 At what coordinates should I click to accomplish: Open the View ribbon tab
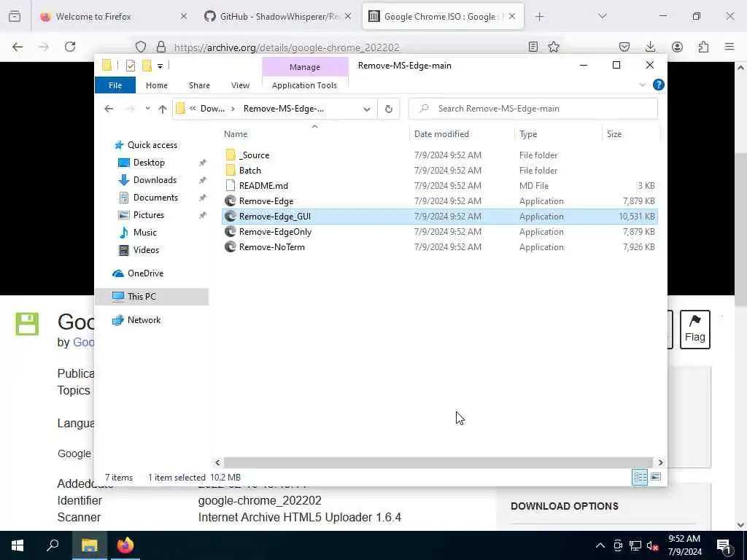240,85
